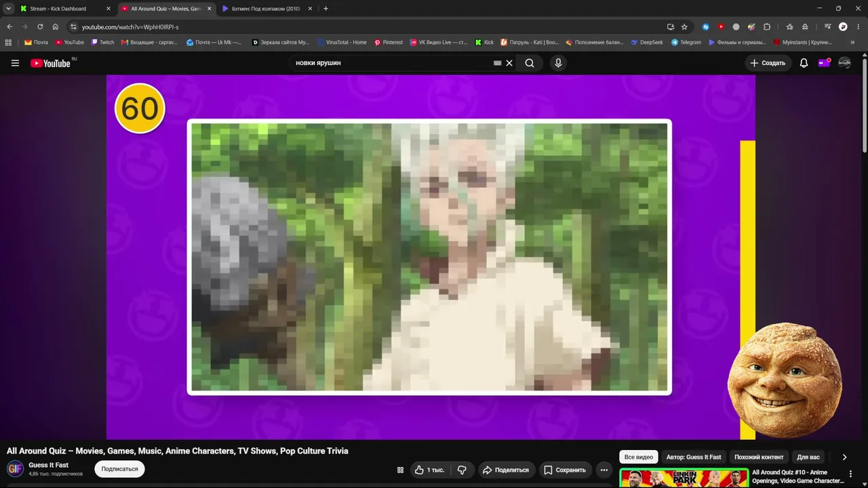
Task: Open the Guess It Fast channel avatar
Action: click(15, 469)
